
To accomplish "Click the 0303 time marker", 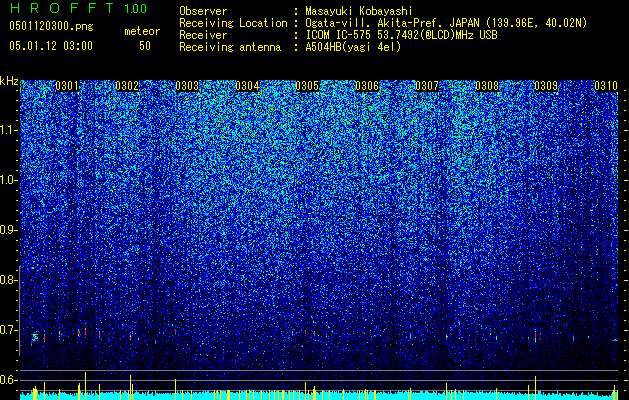I will coord(187,86).
